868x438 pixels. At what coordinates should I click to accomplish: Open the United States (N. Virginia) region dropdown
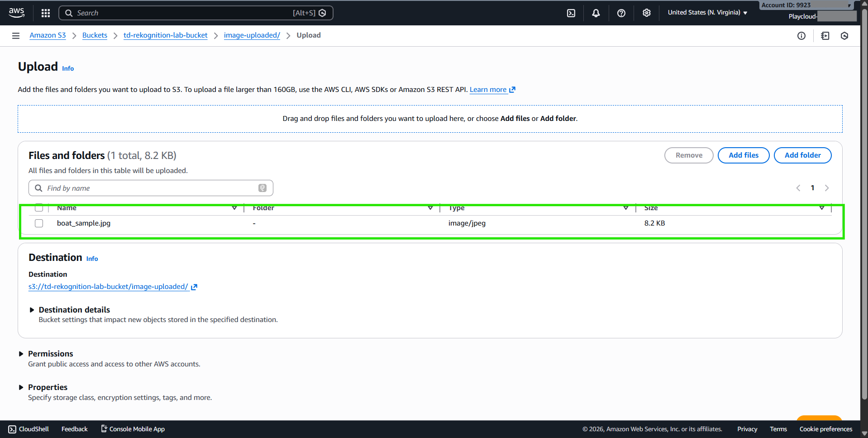(707, 13)
